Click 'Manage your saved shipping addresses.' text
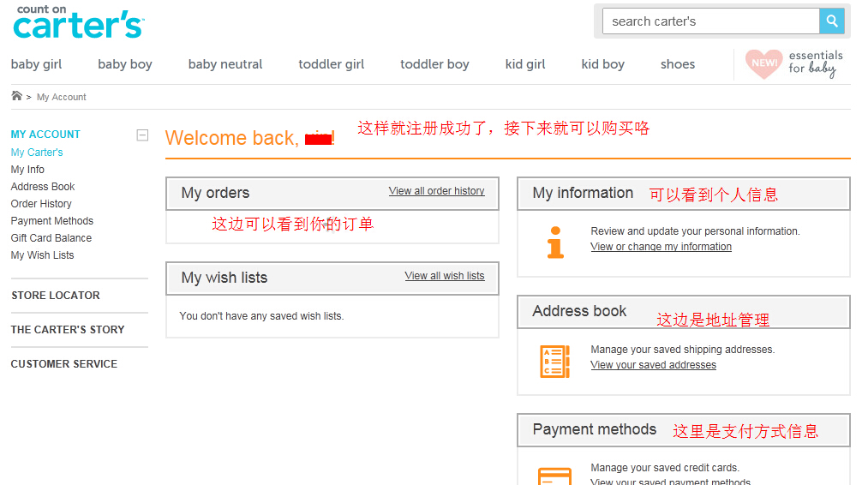Screen dimensions: 868x485 [683, 350]
